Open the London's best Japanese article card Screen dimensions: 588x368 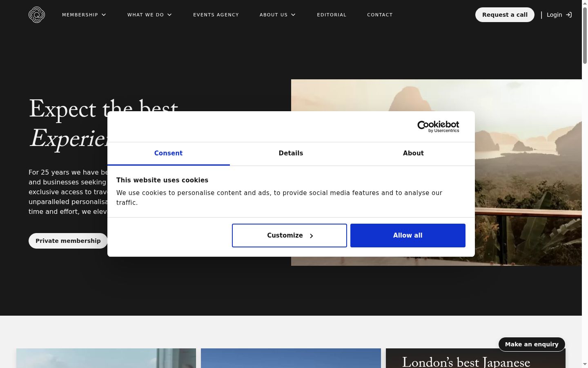point(476,358)
